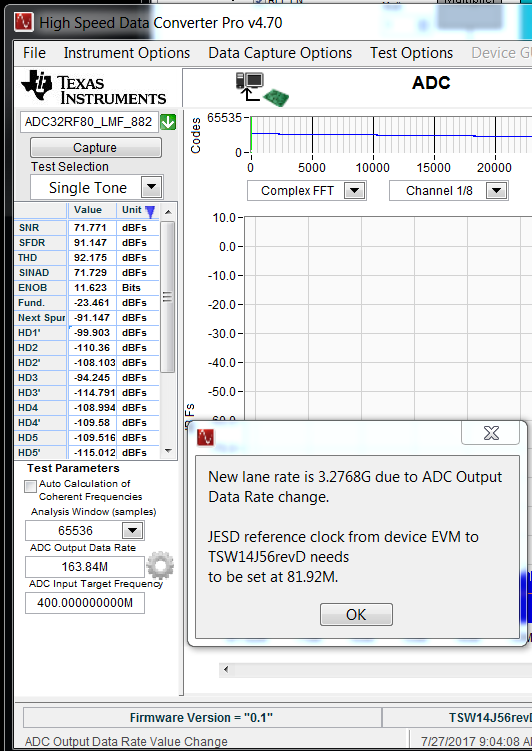
Task: Click the Capture button
Action: (x=96, y=148)
